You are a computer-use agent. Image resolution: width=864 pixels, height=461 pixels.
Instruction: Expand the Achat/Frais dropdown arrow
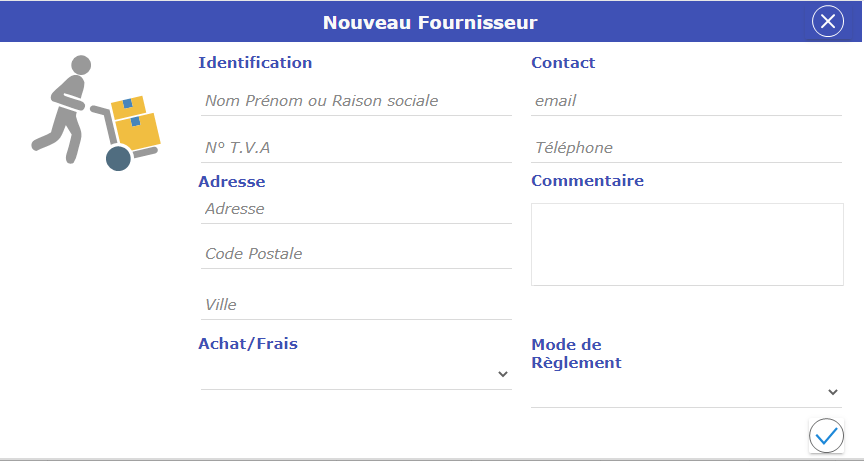tap(502, 374)
